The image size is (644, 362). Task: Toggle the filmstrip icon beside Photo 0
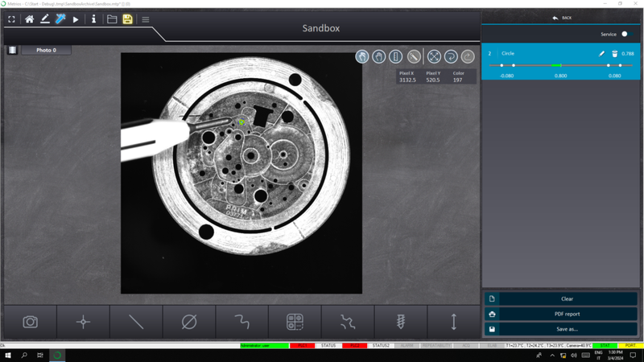click(12, 50)
